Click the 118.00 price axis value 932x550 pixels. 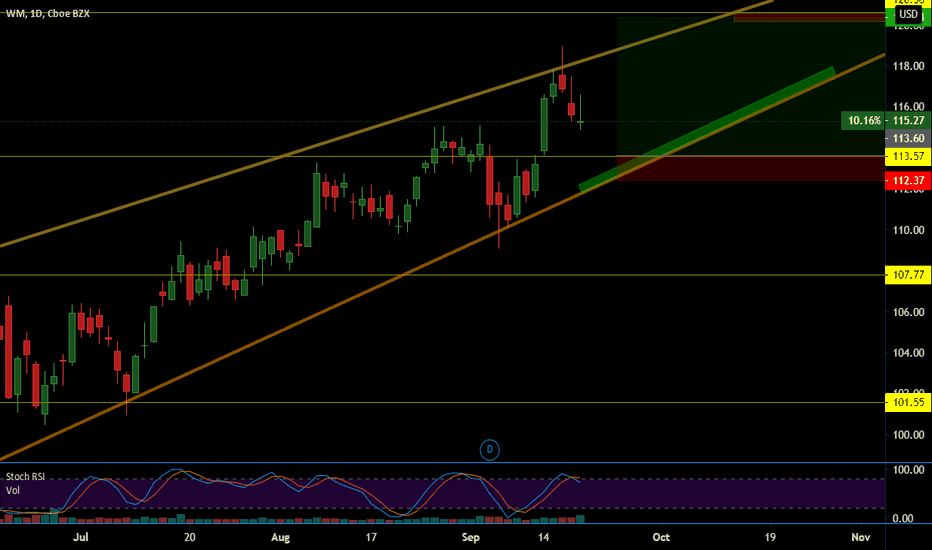(908, 66)
